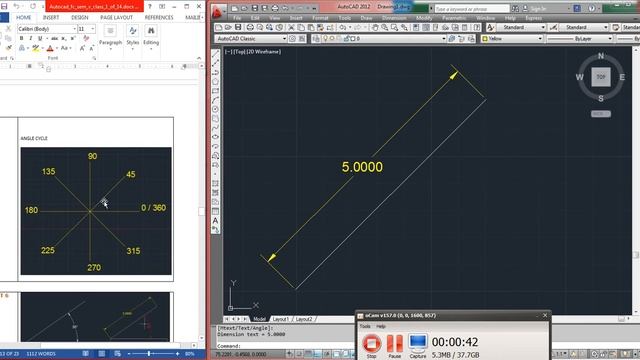Expand the Styles group in Word ribbon

[133, 38]
